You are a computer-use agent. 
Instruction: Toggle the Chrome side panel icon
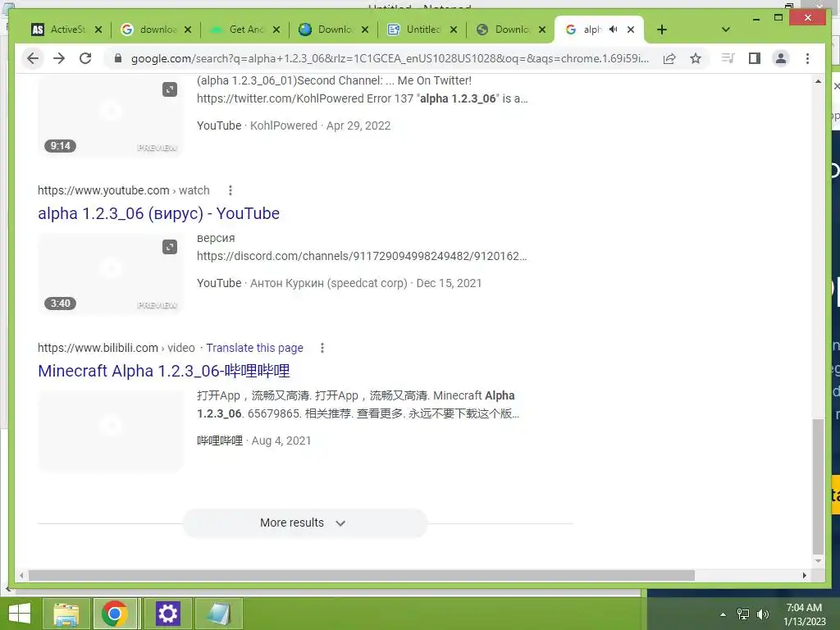coord(755,58)
